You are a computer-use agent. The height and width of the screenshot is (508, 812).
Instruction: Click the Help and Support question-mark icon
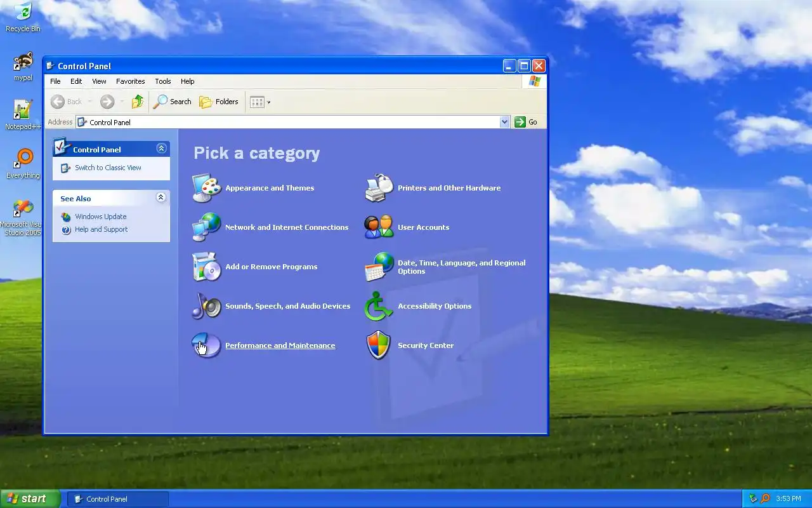[66, 230]
